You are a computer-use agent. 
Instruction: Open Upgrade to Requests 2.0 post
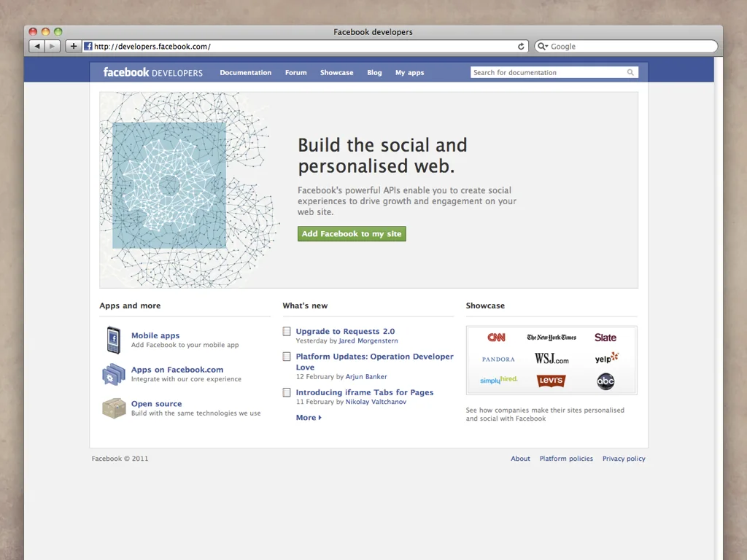(x=345, y=332)
